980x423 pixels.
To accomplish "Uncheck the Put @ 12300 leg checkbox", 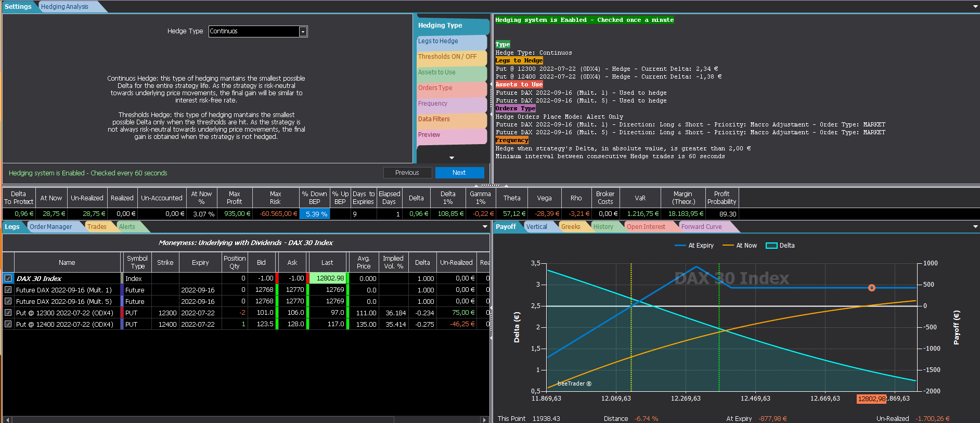I will pos(8,313).
